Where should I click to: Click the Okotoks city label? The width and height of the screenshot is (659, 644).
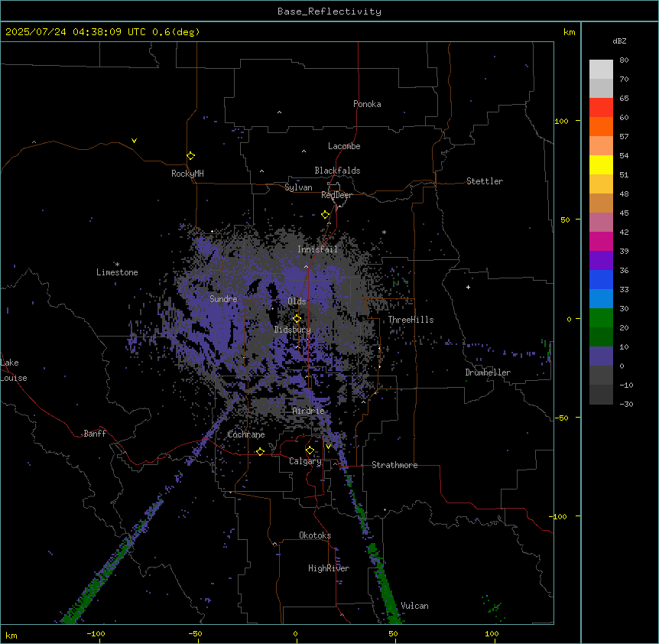[315, 535]
